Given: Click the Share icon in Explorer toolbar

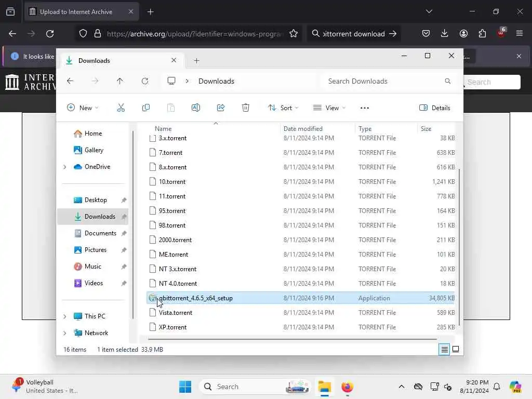Looking at the screenshot, I should (220, 108).
